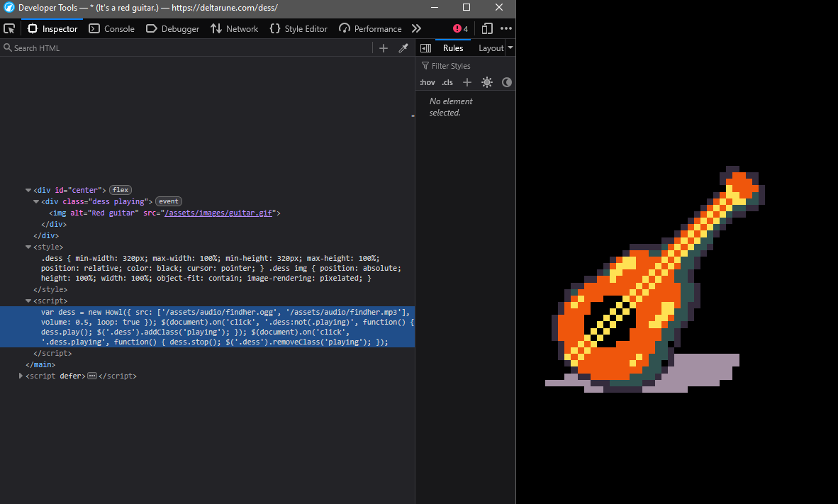Open the Style Editor tab
The width and height of the screenshot is (838, 504).
coord(298,29)
